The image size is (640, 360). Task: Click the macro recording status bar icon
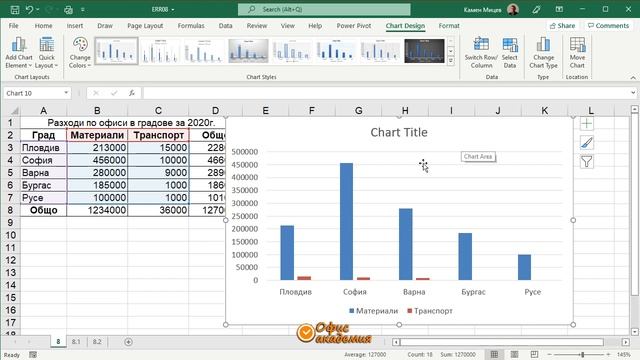click(33, 355)
